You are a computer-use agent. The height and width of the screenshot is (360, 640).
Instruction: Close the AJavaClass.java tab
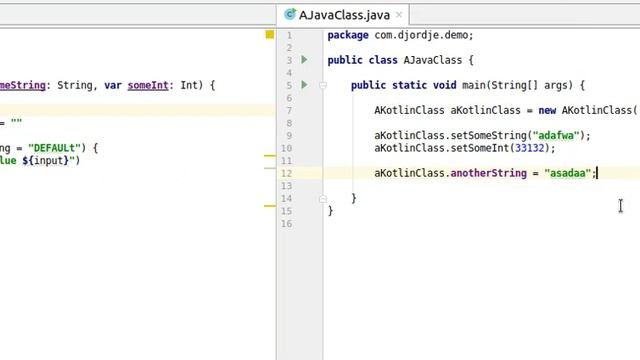point(399,15)
